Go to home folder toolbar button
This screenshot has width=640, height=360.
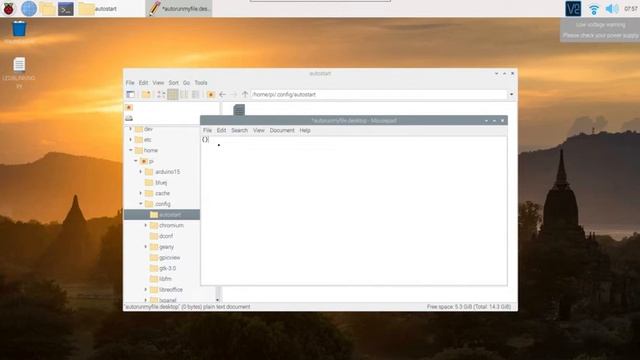tap(211, 94)
